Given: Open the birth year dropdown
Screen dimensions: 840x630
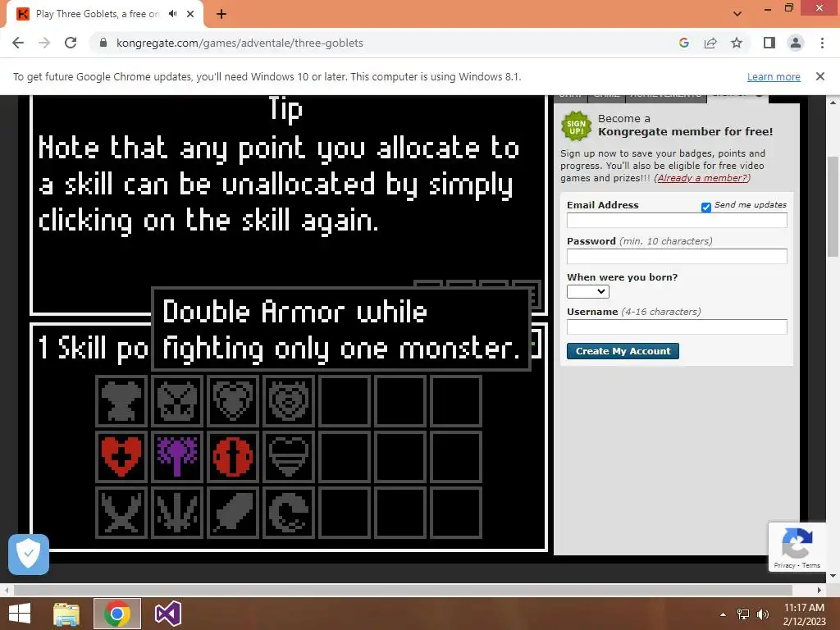Looking at the screenshot, I should [587, 291].
